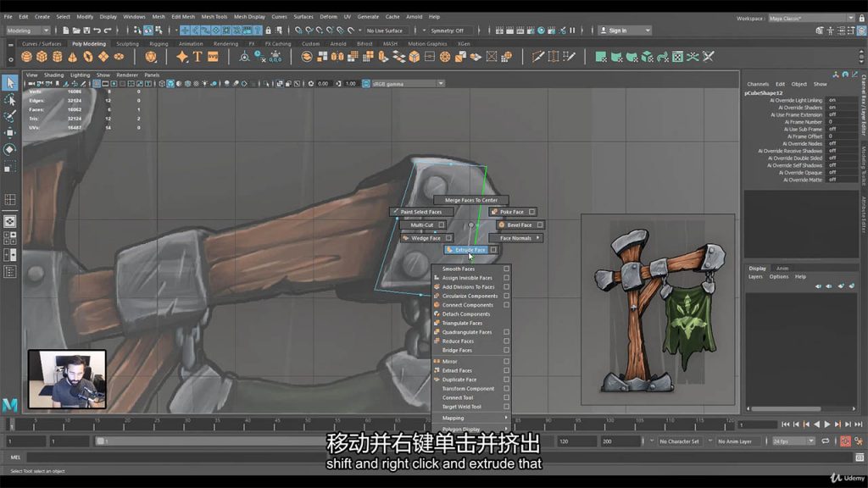Click the Multi-Cut tool shelf icon
This screenshot has width=868, height=488.
[x=538, y=57]
